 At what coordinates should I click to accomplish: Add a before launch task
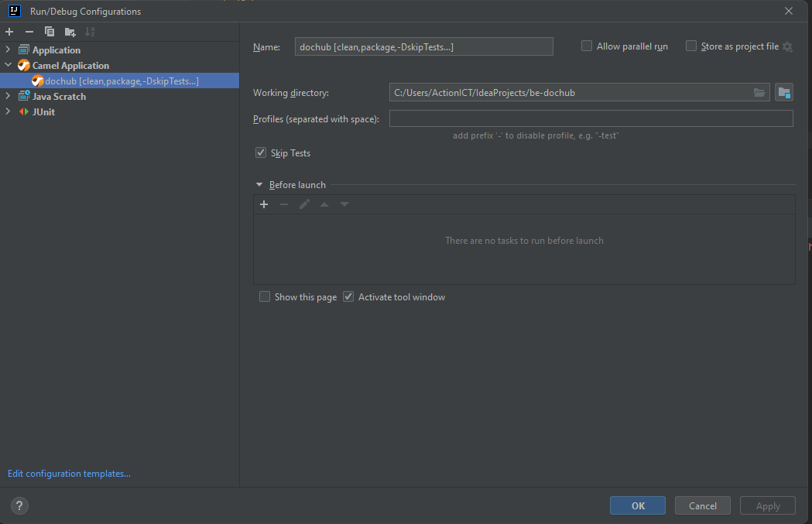264,204
